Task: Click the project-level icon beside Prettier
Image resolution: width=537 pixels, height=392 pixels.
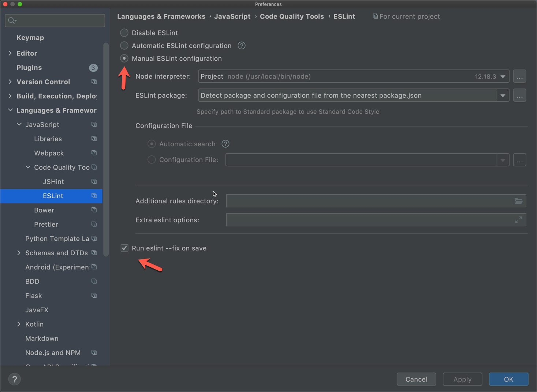Action: click(x=94, y=225)
